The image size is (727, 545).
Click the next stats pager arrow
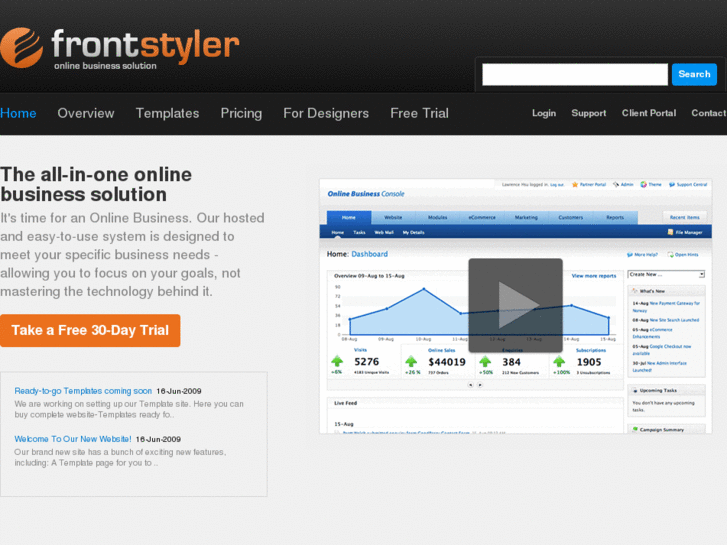(x=480, y=385)
